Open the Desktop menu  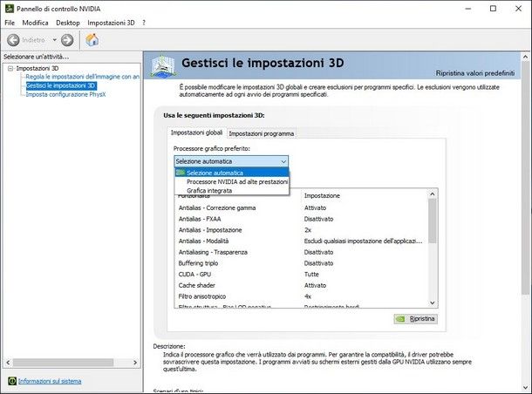[x=68, y=23]
